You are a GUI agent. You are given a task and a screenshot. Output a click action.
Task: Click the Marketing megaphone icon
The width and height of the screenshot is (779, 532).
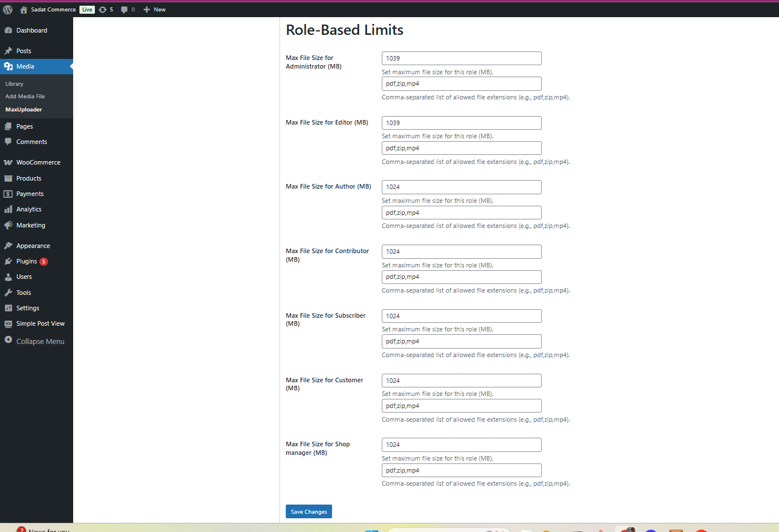tap(9, 226)
